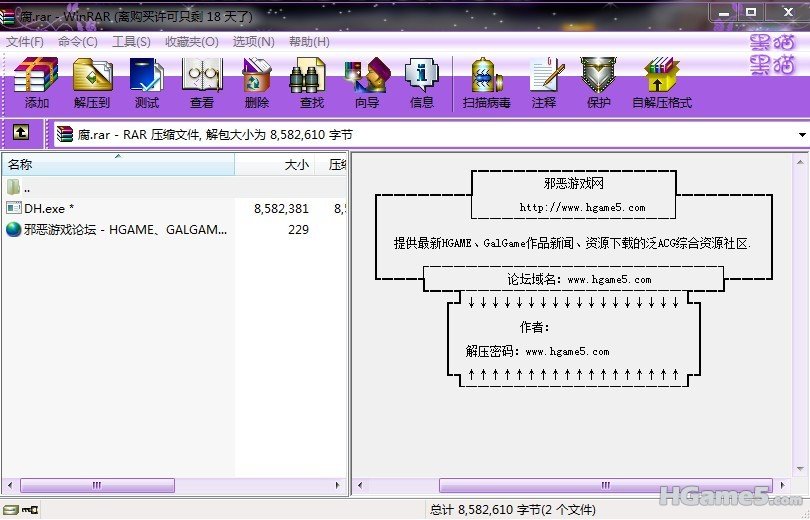The width and height of the screenshot is (810, 520).
Task: Click the drive icon in status bar
Action: click(x=11, y=510)
